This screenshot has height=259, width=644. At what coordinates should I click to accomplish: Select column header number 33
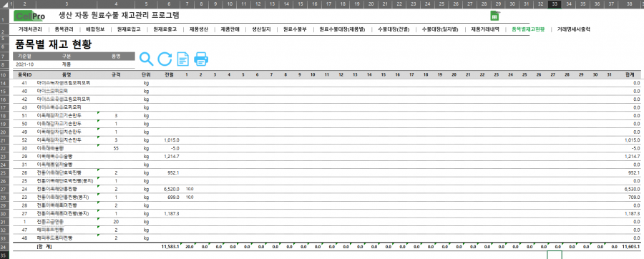point(555,4)
